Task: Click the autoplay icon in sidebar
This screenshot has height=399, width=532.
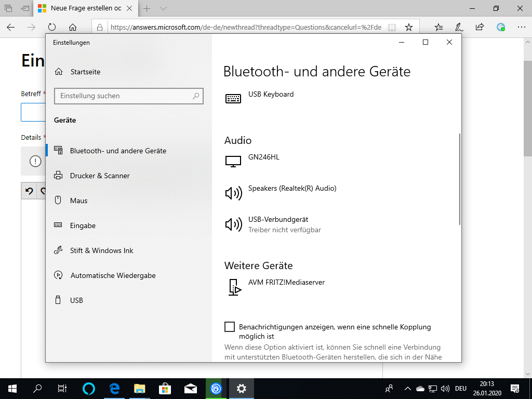Action: click(58, 275)
